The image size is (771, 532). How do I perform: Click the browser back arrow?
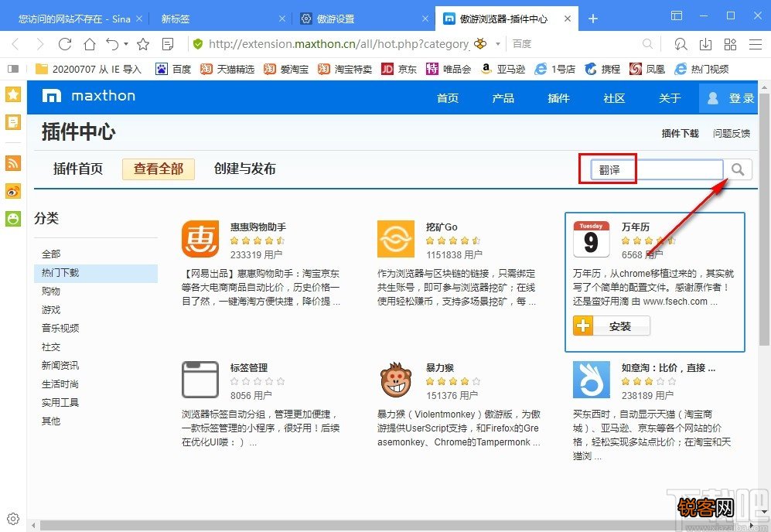click(15, 44)
